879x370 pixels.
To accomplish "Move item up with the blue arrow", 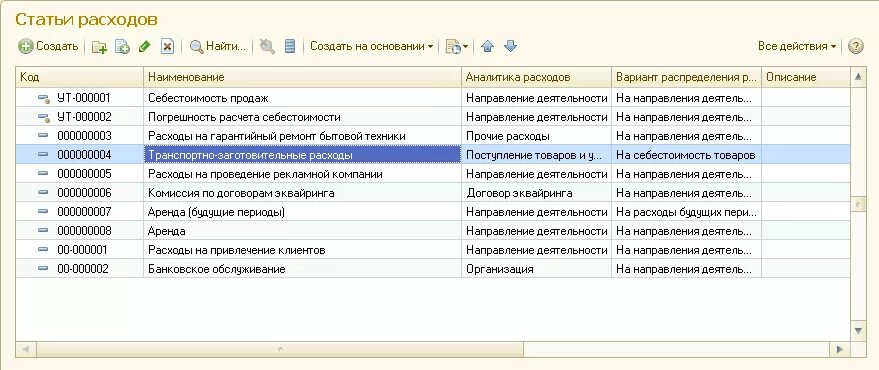I will coord(487,47).
